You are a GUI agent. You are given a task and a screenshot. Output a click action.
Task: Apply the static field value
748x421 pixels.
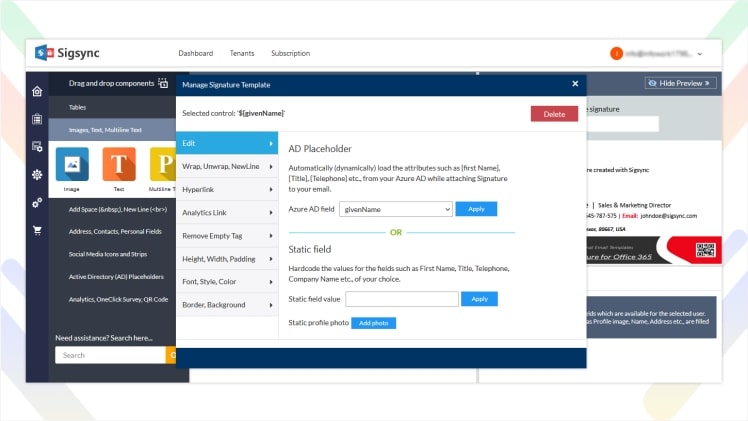point(479,299)
